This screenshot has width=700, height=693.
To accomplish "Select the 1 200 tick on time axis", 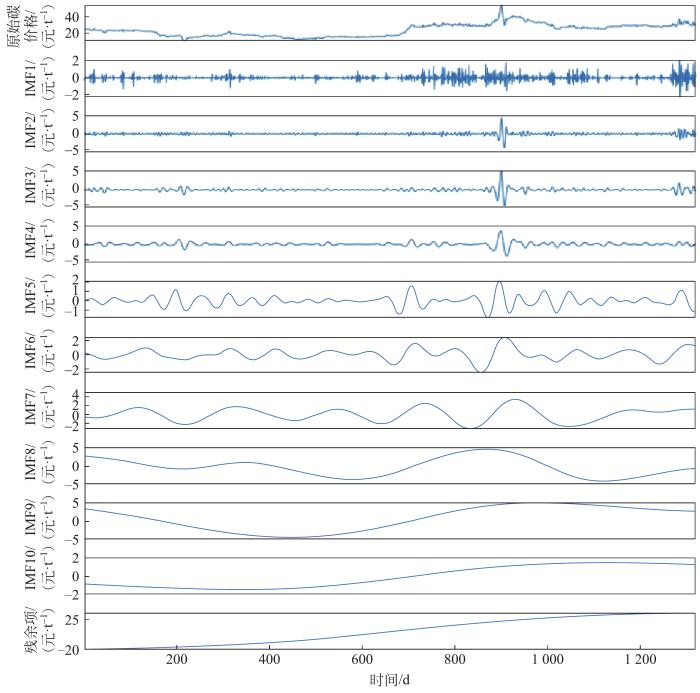I will point(639,661).
